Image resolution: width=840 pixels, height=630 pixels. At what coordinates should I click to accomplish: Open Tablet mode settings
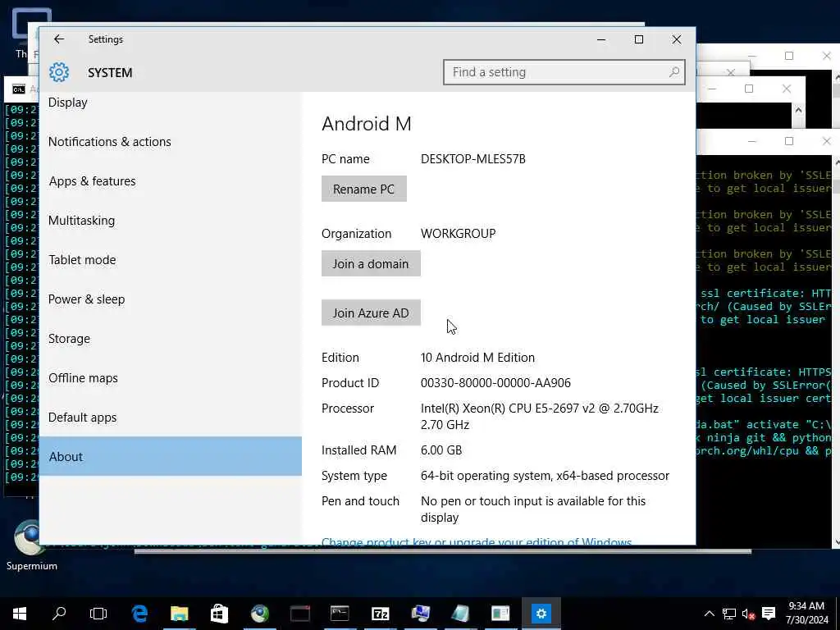(82, 260)
